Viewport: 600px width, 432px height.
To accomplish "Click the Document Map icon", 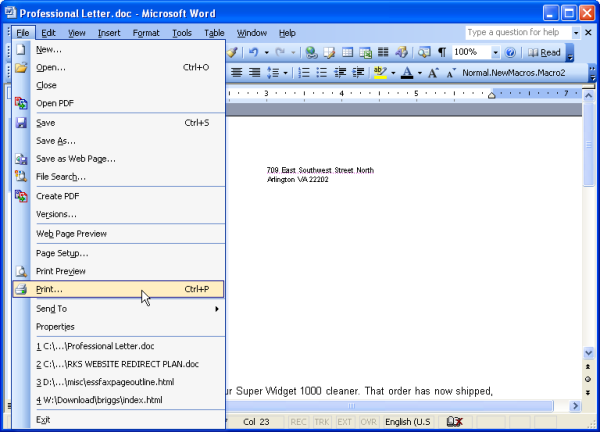I will 424,52.
